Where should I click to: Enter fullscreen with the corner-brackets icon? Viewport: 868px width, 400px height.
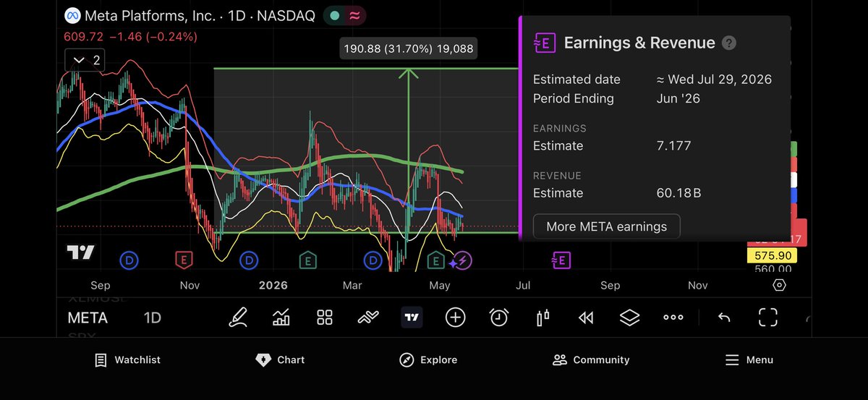click(x=767, y=318)
